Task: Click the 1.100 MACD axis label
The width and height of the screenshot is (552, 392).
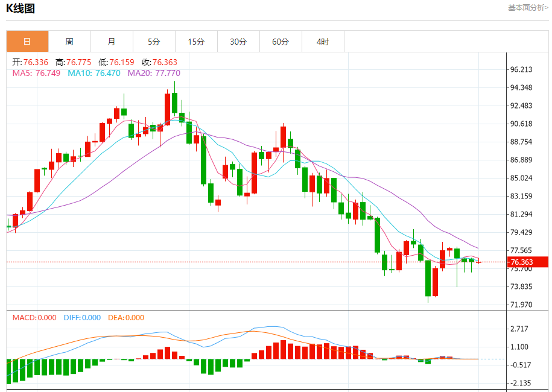Action: click(519, 347)
